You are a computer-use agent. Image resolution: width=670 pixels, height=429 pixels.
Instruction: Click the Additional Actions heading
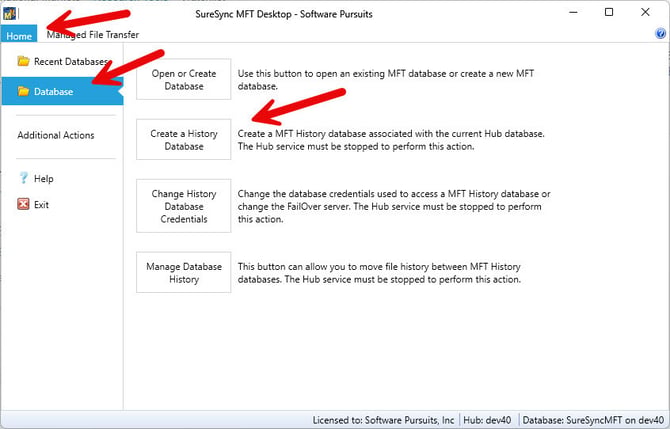[56, 135]
